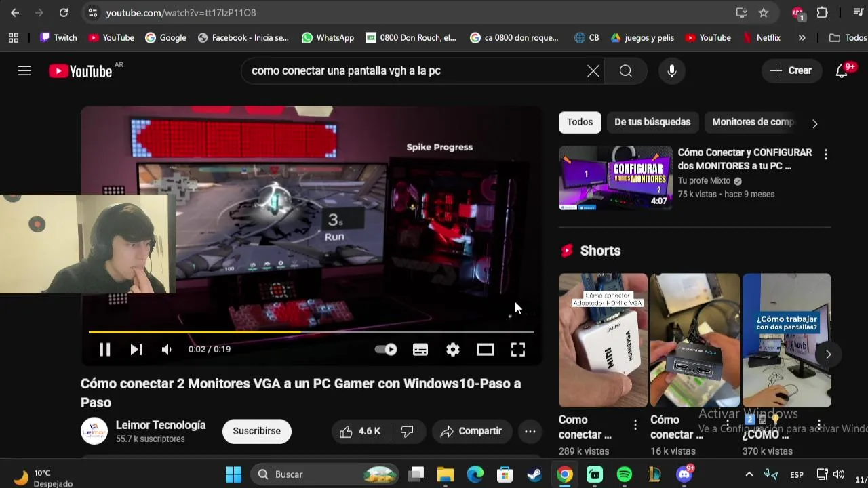Reload the page
This screenshot has width=868, height=488.
[64, 12]
